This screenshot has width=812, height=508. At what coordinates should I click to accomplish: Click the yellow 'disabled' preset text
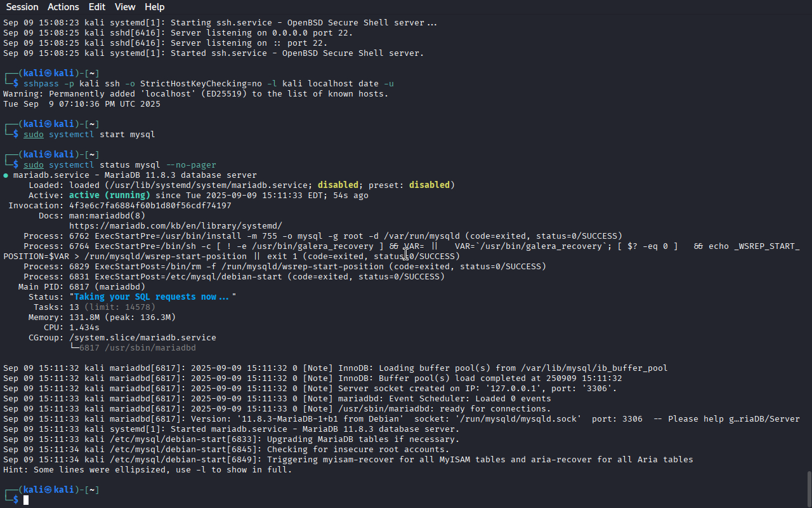click(429, 185)
